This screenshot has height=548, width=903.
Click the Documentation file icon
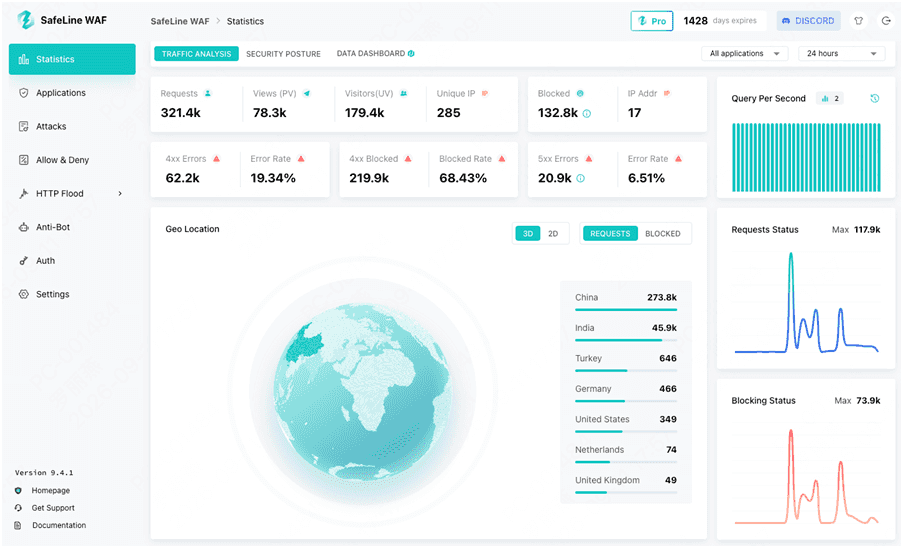coord(18,525)
